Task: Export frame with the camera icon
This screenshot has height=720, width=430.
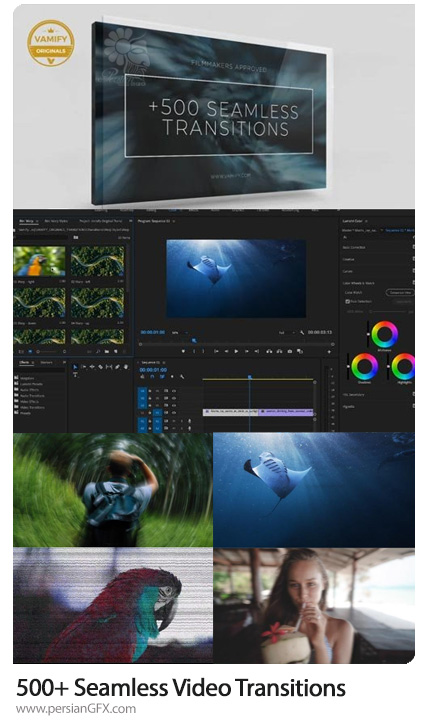Action: (x=290, y=351)
